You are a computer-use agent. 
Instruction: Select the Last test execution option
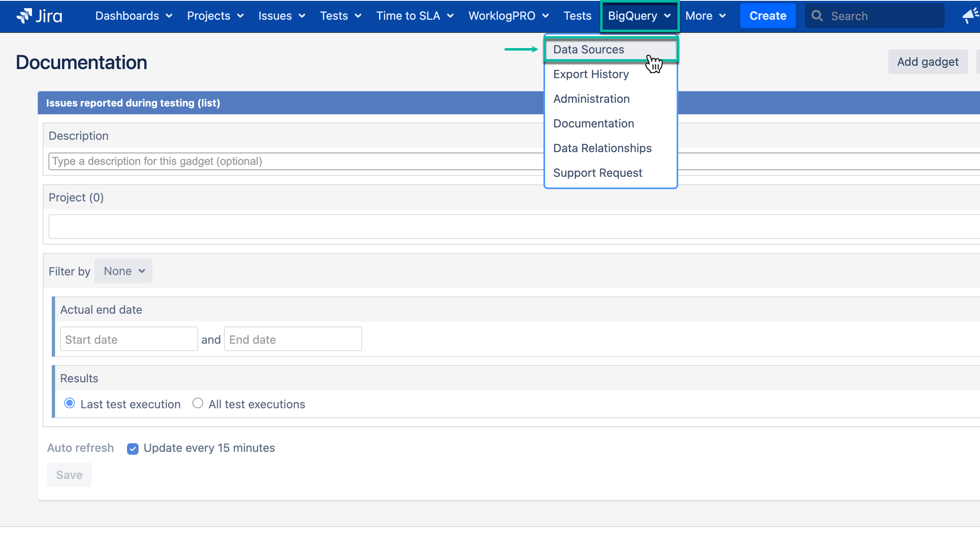[69, 403]
